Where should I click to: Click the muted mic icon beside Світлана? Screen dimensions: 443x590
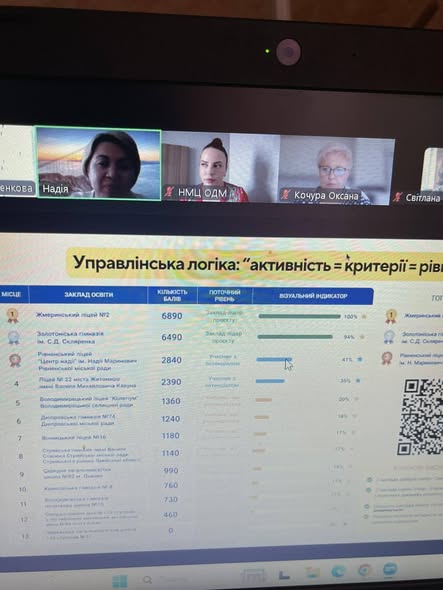coord(397,197)
